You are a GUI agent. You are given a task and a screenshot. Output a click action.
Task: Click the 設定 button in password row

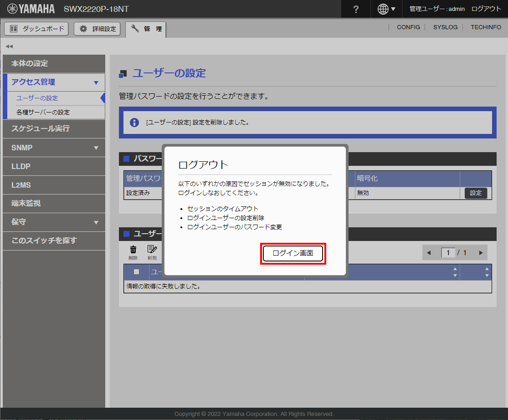tap(476, 193)
